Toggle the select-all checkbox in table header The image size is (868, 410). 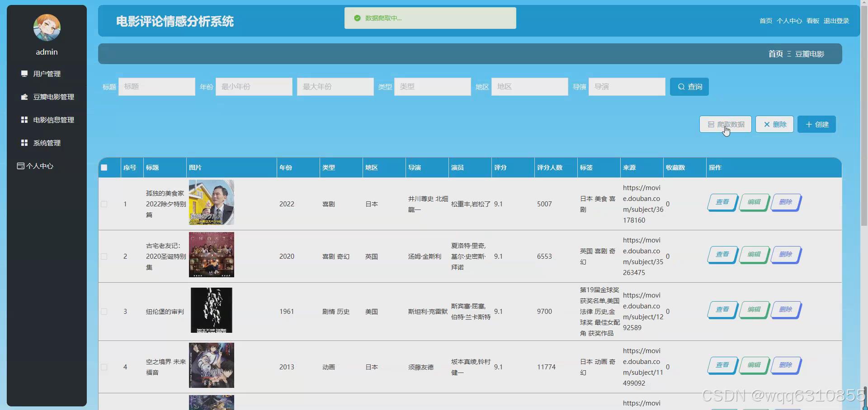[104, 168]
